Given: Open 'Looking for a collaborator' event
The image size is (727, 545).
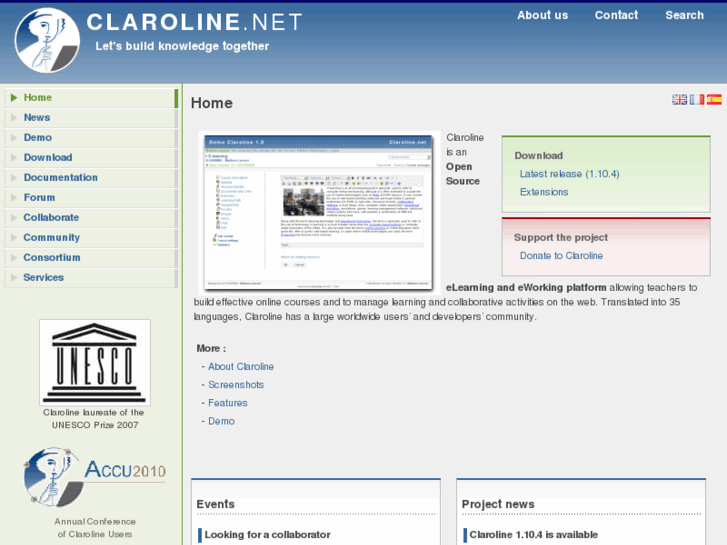Looking at the screenshot, I should click(268, 534).
